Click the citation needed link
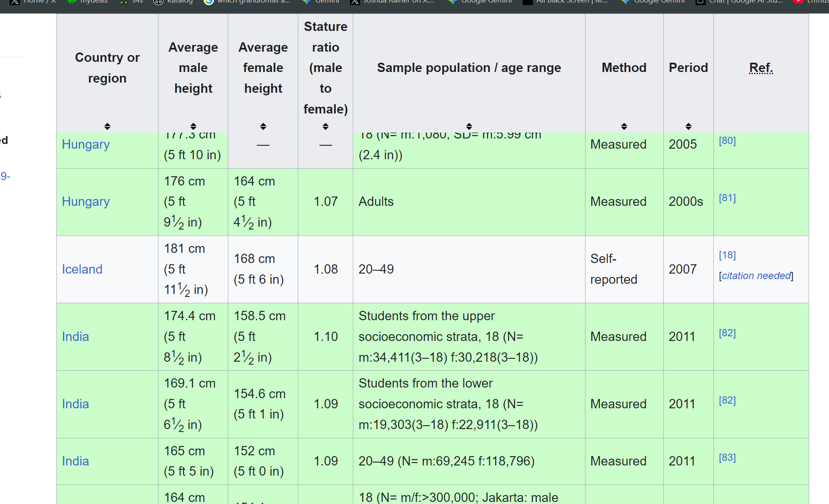The width and height of the screenshot is (829, 504). 756,276
